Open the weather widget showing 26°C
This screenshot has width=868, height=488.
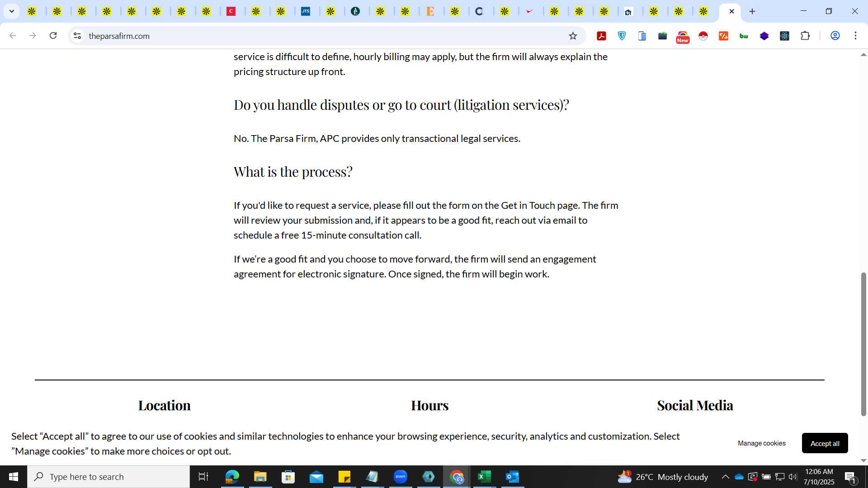pyautogui.click(x=662, y=477)
